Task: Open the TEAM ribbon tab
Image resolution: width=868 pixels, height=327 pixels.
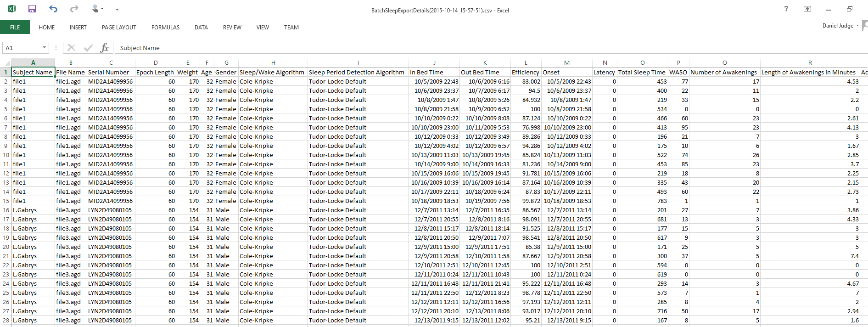Action: (x=291, y=27)
